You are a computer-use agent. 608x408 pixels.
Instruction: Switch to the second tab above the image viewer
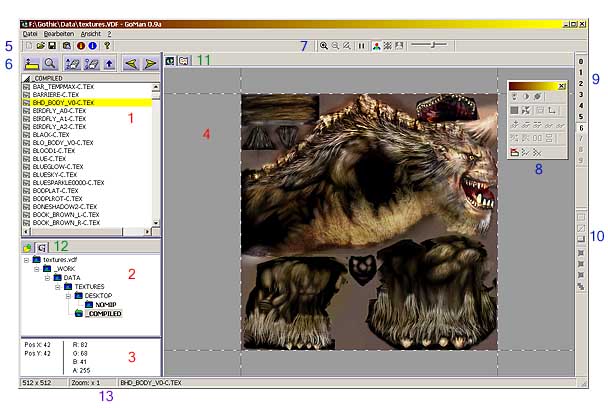(x=183, y=61)
